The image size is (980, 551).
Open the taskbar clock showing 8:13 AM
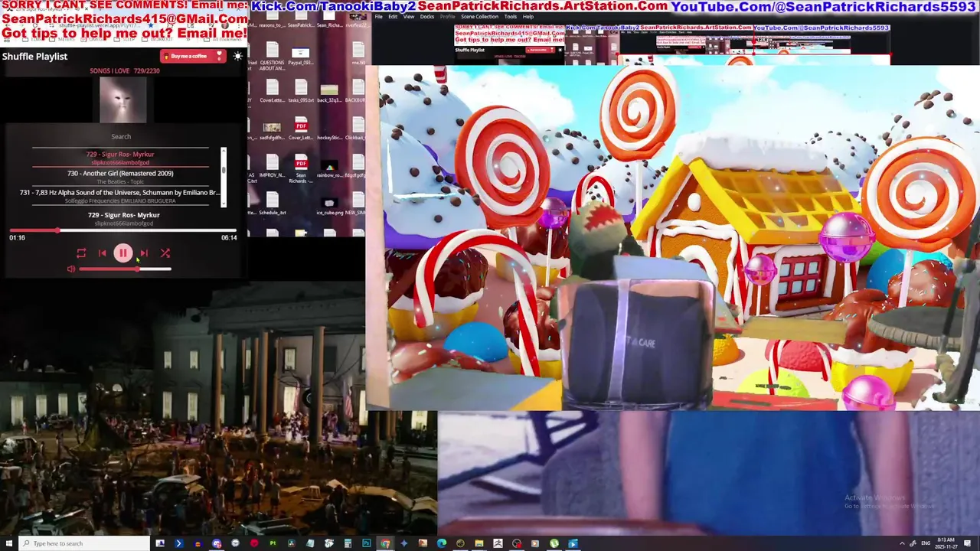point(946,543)
